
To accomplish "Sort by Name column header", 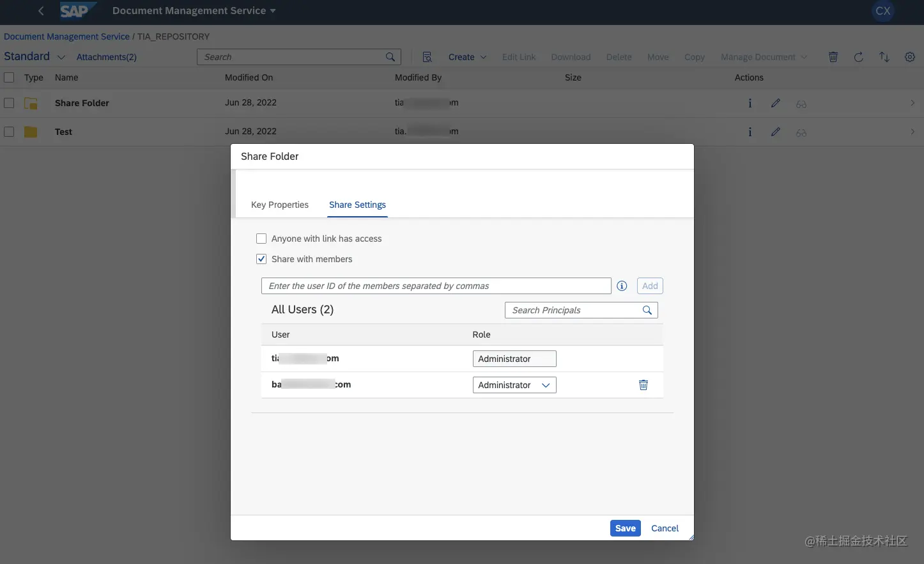I will [66, 77].
